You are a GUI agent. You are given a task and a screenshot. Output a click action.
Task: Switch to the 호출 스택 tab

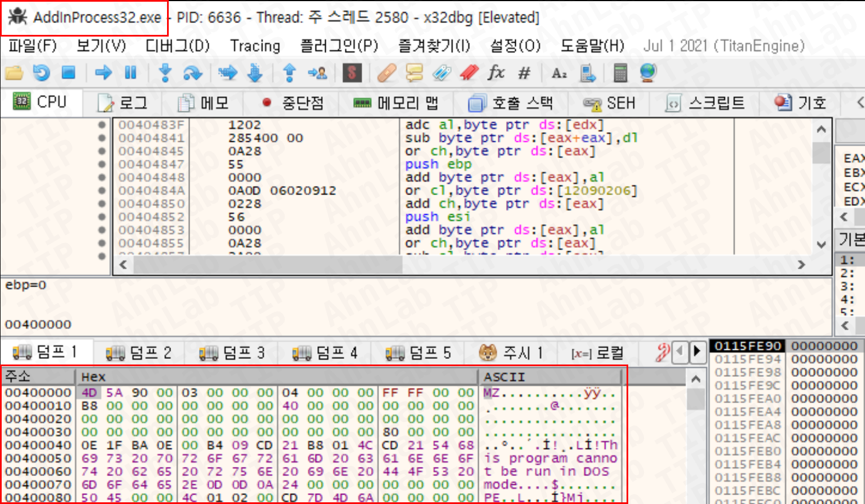[511, 103]
